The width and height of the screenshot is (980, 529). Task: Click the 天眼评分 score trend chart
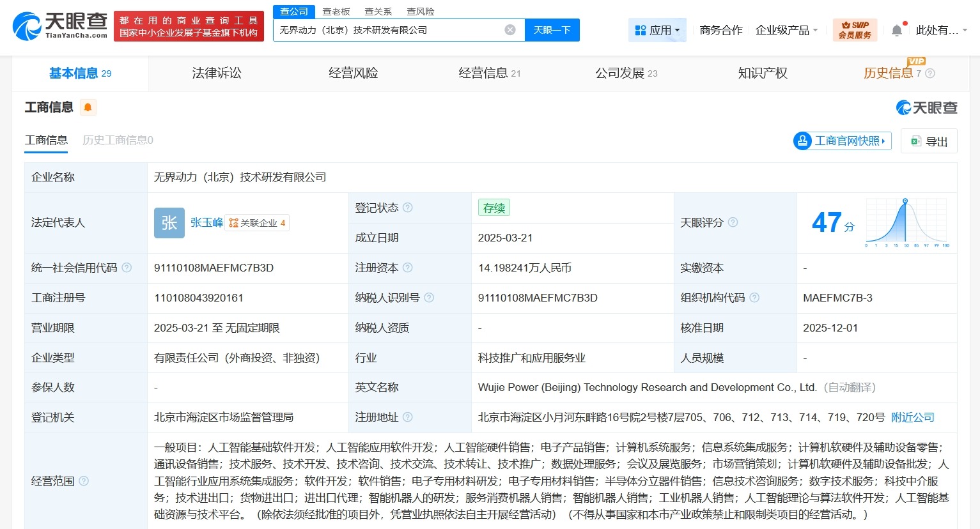pyautogui.click(x=906, y=222)
